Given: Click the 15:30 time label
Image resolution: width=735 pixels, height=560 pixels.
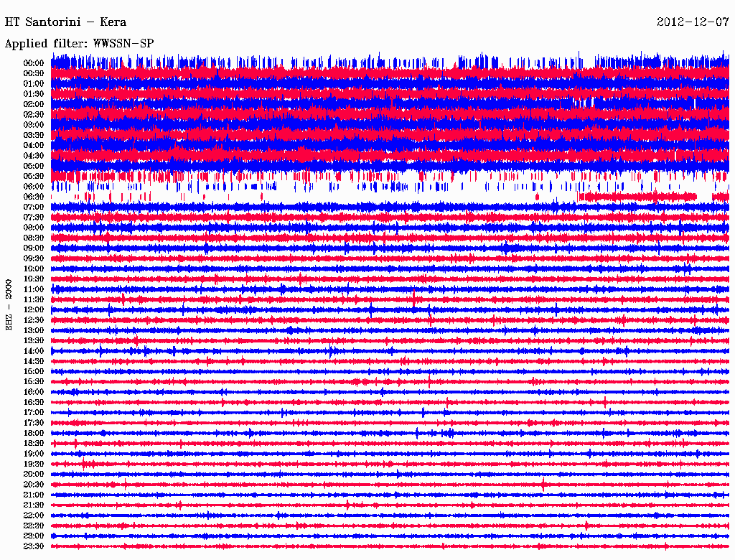Looking at the screenshot, I should point(34,382).
